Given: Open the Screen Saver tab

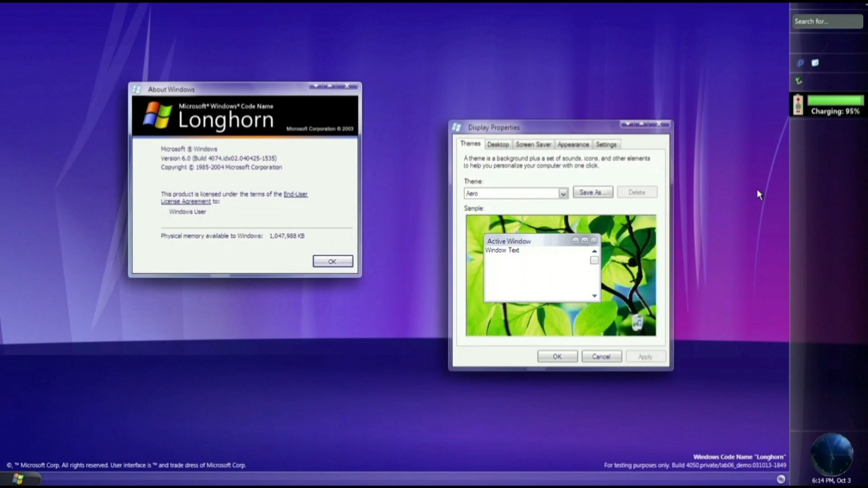Looking at the screenshot, I should pyautogui.click(x=533, y=144).
